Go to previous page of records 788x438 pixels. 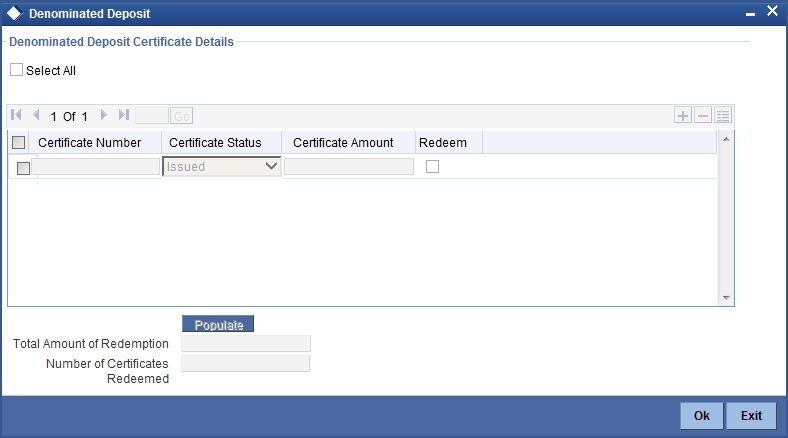(x=36, y=115)
